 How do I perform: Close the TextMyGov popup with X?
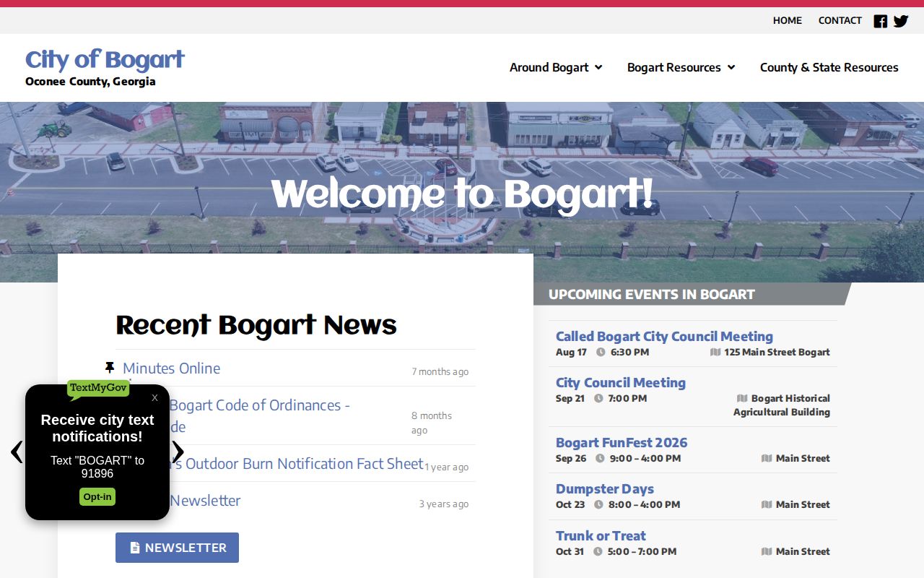(x=154, y=397)
